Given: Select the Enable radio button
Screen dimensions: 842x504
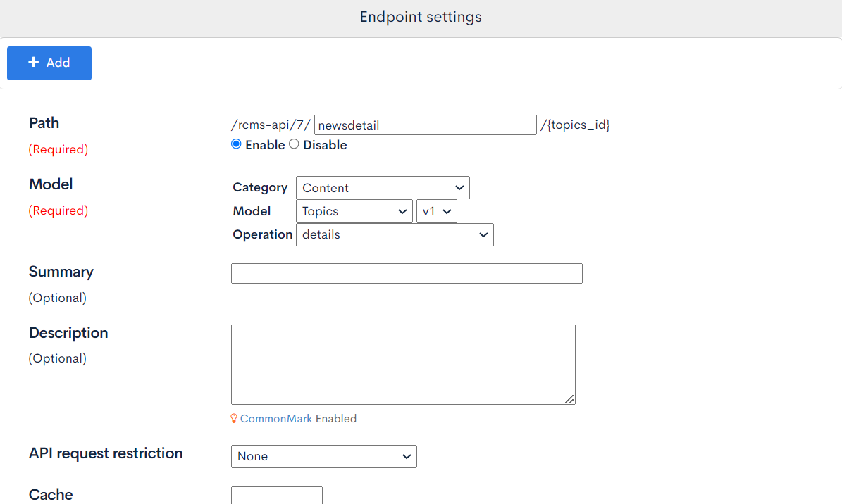Looking at the screenshot, I should click(236, 144).
